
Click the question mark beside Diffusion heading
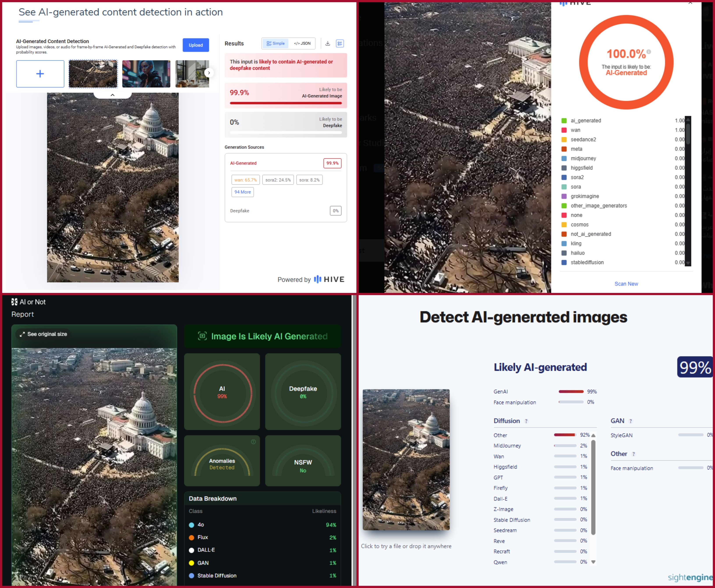click(526, 421)
